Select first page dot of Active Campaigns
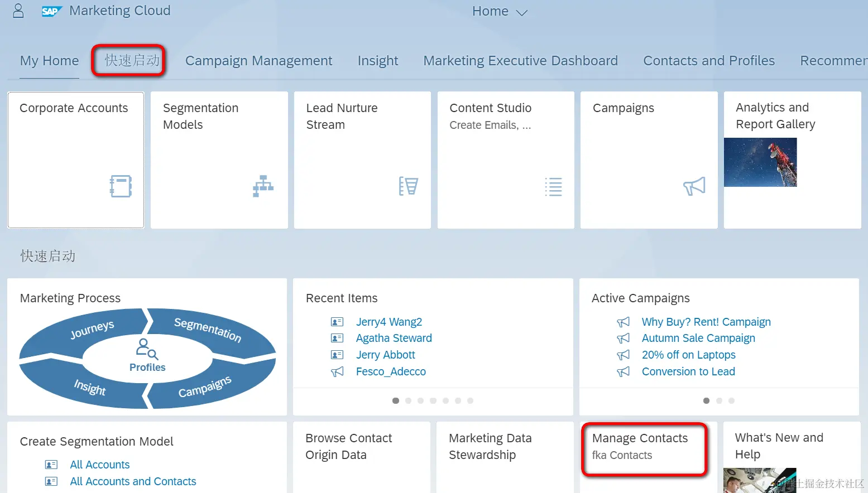 click(706, 400)
